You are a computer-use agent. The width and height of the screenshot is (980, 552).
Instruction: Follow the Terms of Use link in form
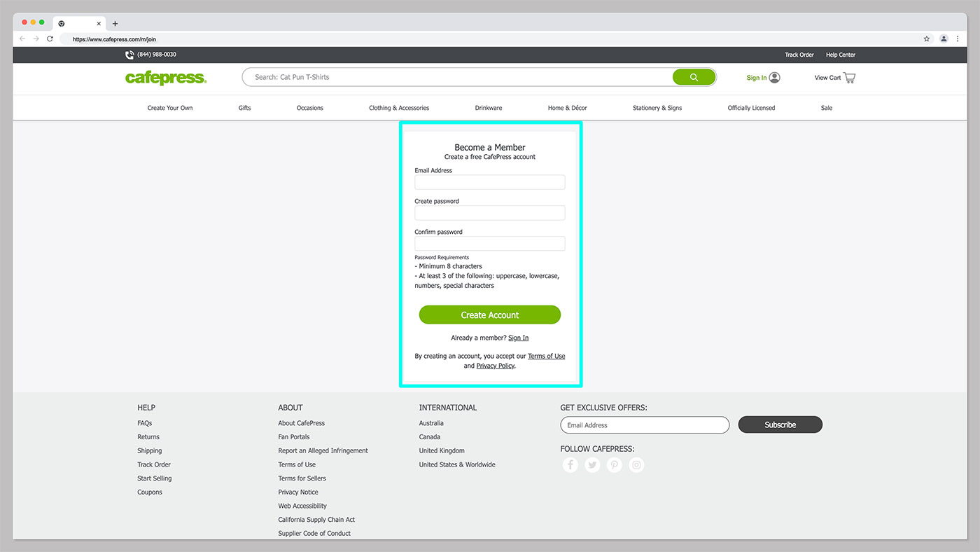click(546, 356)
